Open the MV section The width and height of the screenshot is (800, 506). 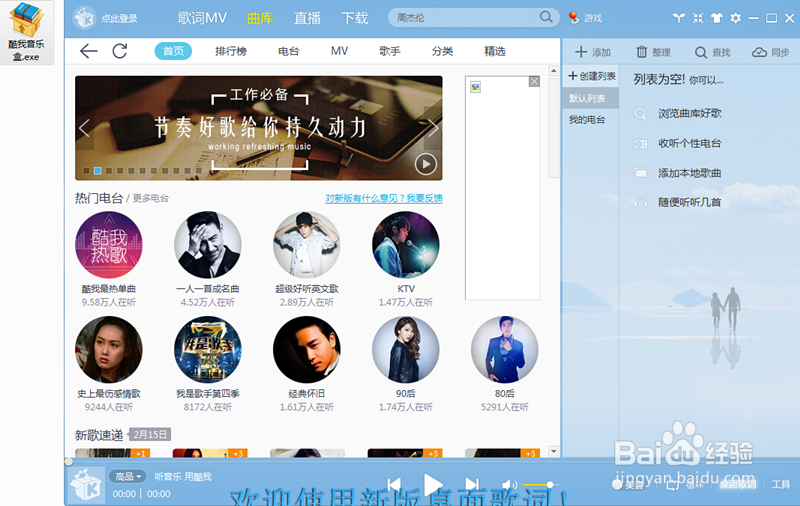tap(339, 51)
